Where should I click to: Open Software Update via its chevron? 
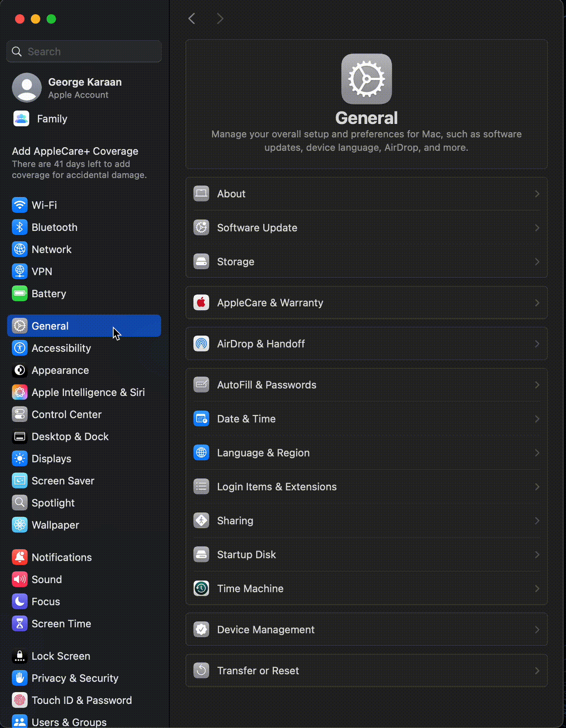pos(537,228)
